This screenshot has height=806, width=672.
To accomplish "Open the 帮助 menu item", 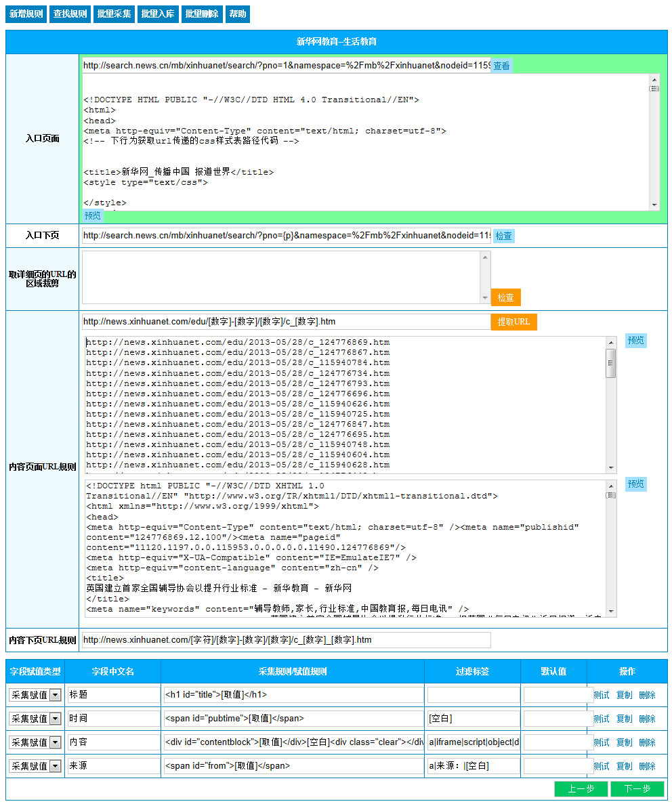I will 238,14.
